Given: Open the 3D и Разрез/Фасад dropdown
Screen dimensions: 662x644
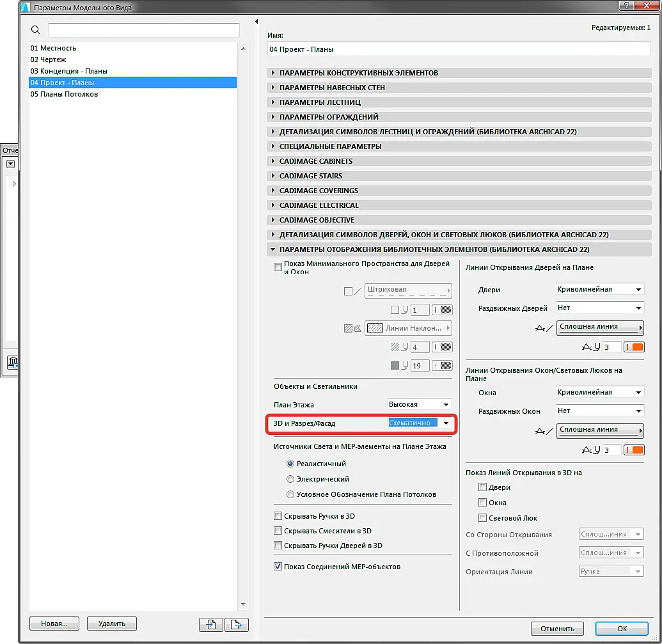Looking at the screenshot, I should [x=420, y=423].
